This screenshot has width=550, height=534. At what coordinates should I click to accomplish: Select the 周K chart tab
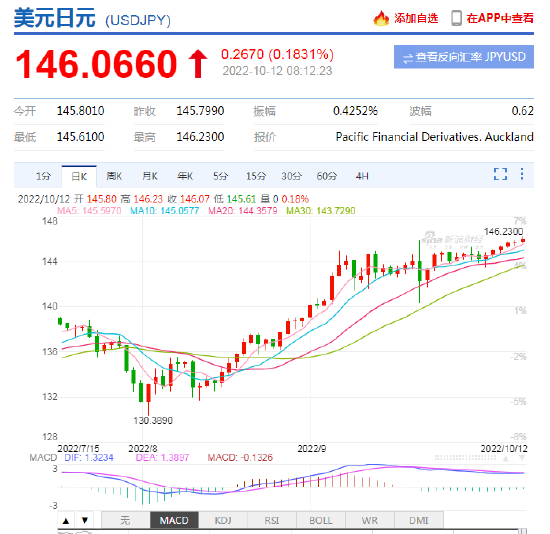(114, 176)
